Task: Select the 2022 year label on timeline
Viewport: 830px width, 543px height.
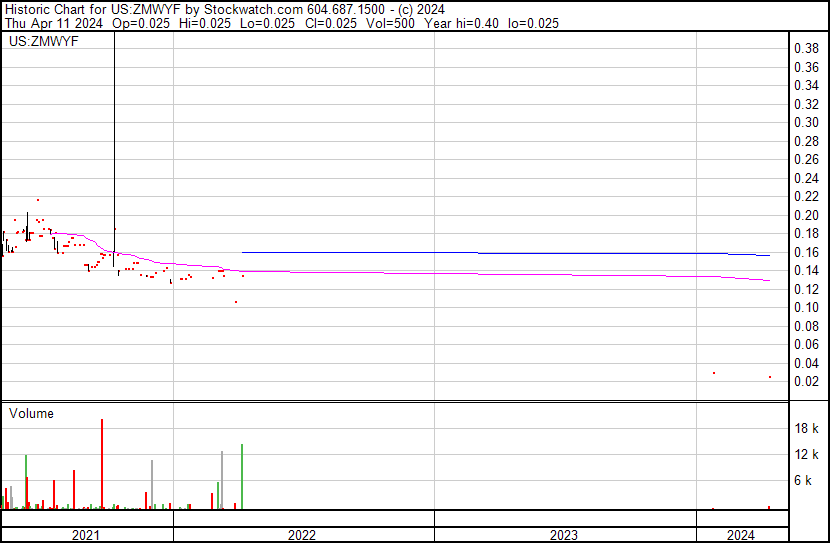Action: click(x=302, y=535)
